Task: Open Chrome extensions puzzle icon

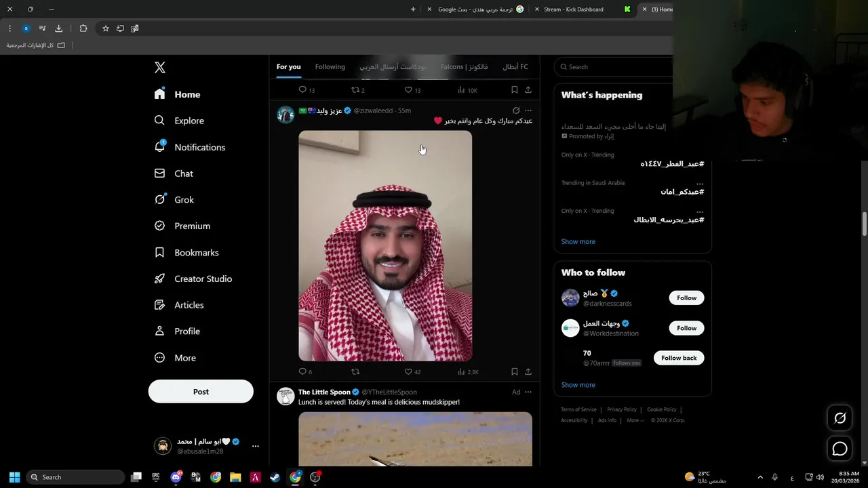Action: pyautogui.click(x=83, y=28)
